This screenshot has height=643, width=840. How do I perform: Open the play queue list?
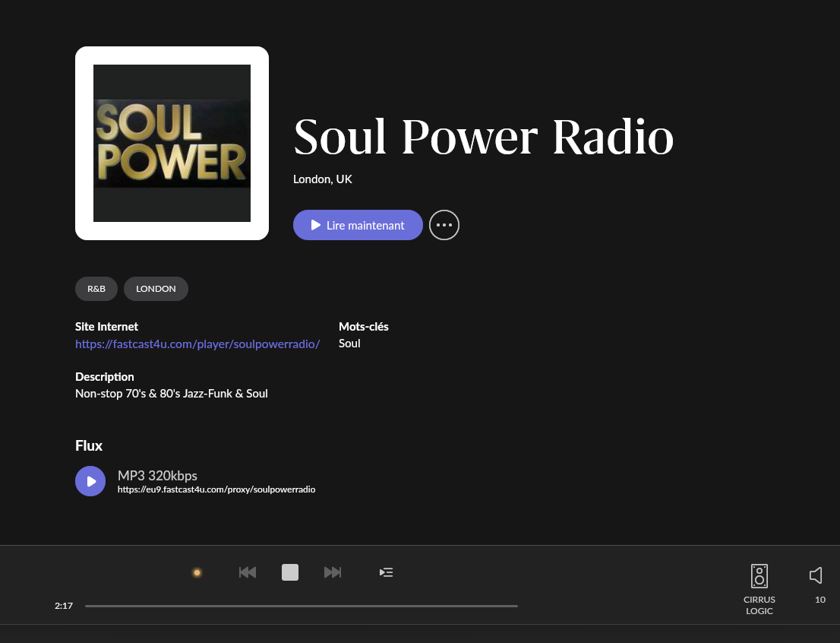click(387, 572)
